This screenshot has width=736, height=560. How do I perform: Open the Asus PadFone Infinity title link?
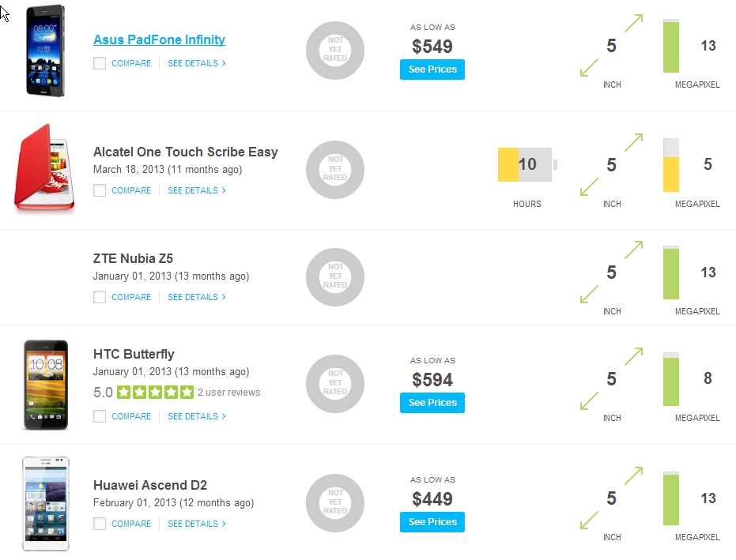[x=159, y=39]
